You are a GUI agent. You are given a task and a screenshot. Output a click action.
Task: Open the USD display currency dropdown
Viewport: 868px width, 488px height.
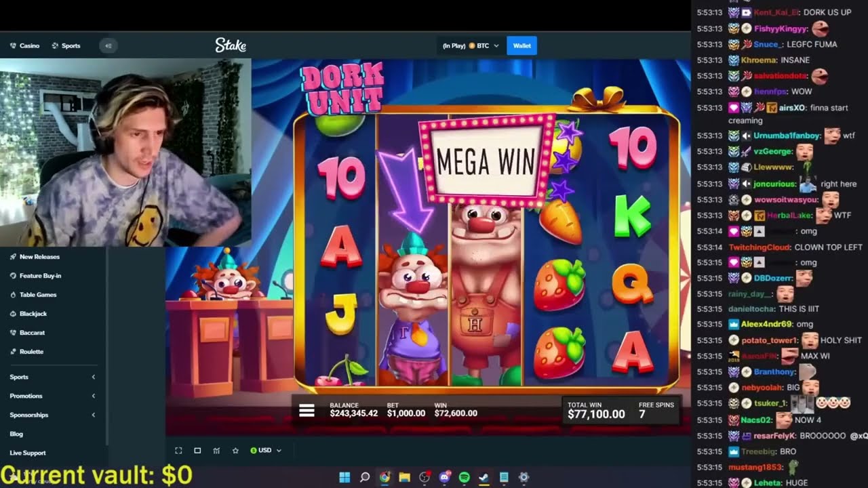[x=266, y=450]
